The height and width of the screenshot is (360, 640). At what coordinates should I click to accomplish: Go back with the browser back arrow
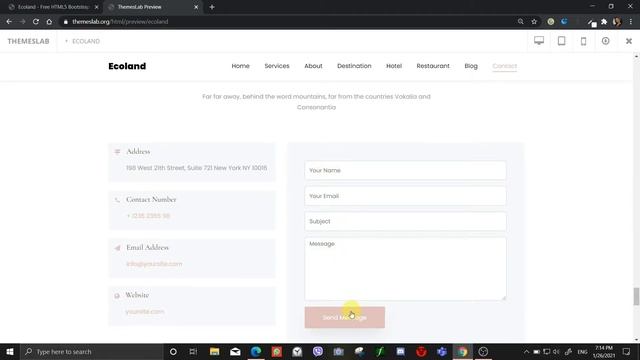[x=9, y=22]
